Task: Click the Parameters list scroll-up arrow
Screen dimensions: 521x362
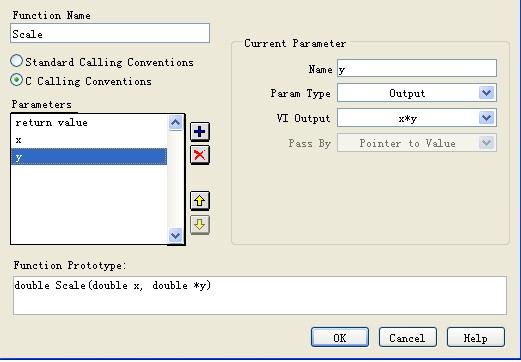Action: [x=176, y=123]
